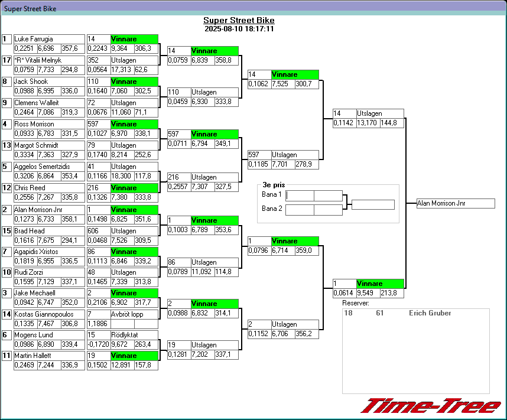Click the seed number 8 box
Screen dimensions: 507x420
[x=7, y=82]
